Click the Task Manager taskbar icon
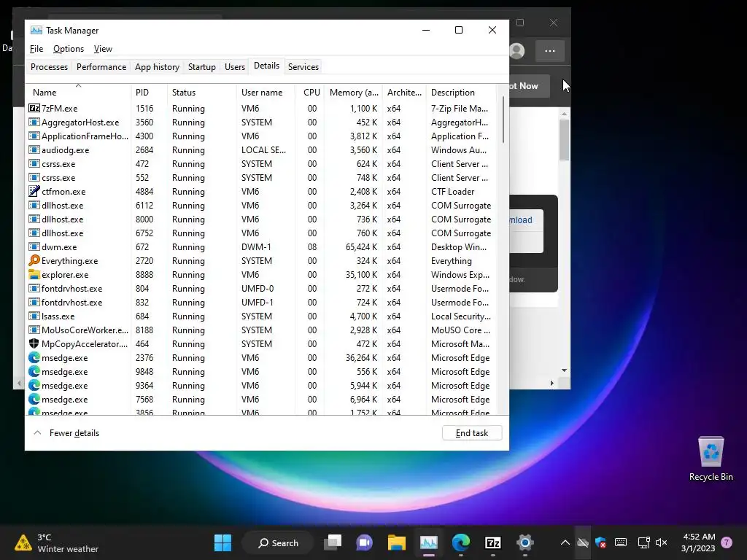 pos(428,542)
